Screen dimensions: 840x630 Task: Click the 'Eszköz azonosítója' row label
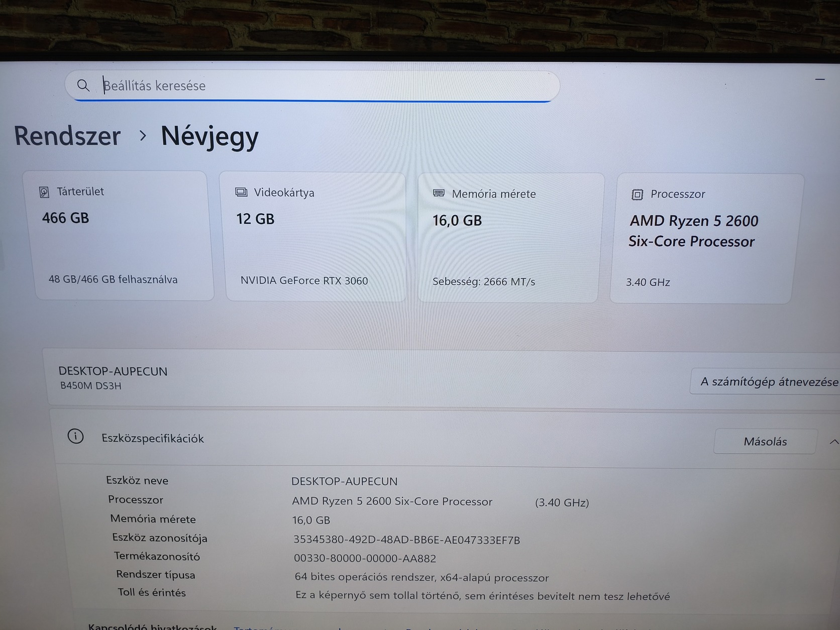pos(160,538)
